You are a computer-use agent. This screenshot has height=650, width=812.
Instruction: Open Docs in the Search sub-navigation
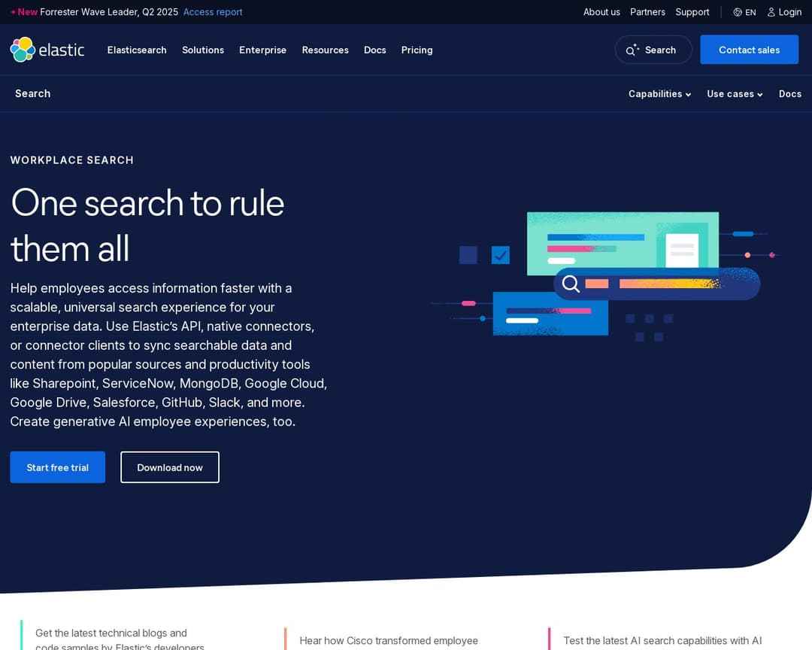click(790, 94)
